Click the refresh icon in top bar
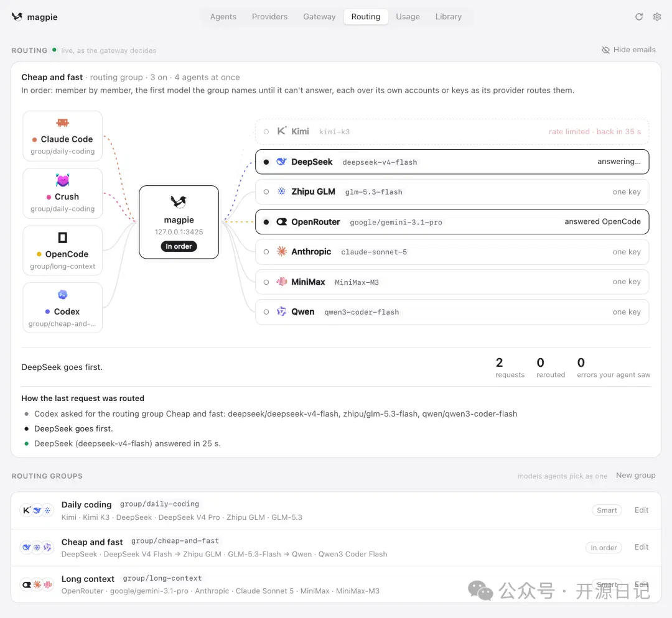The height and width of the screenshot is (618, 672). tap(638, 17)
